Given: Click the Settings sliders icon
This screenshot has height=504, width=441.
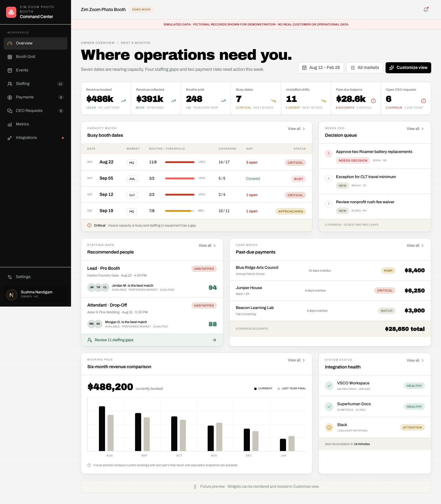Looking at the screenshot, I should click(x=10, y=277).
